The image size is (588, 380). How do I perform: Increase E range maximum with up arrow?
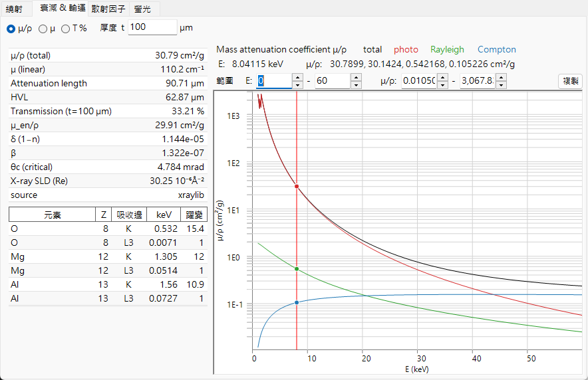click(356, 77)
